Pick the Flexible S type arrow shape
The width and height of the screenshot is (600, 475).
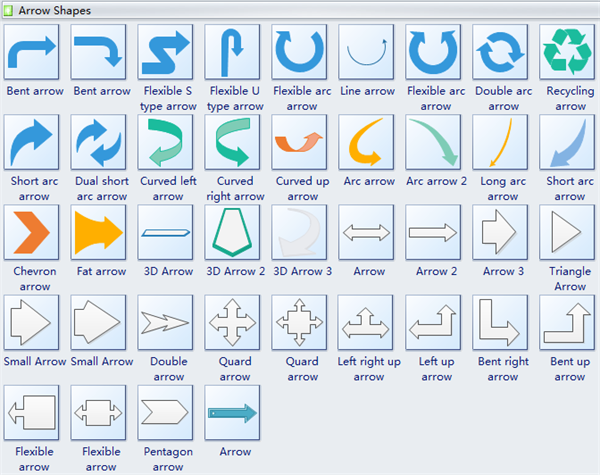click(x=165, y=52)
